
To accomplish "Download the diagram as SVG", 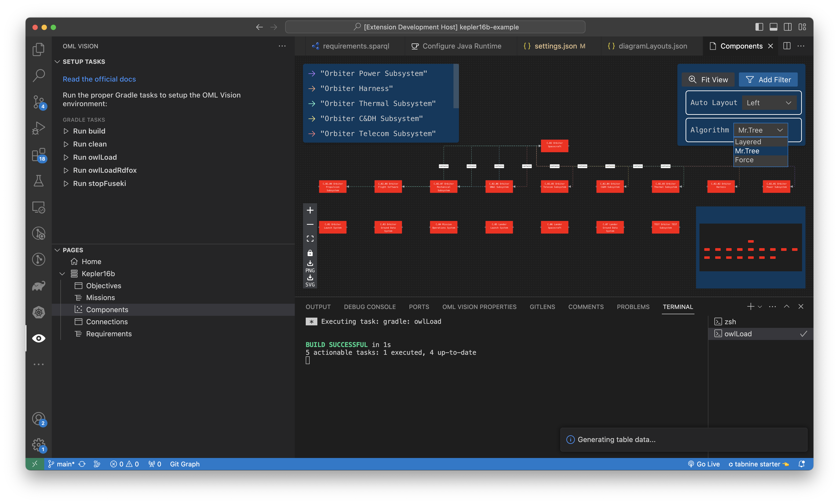I will (310, 281).
